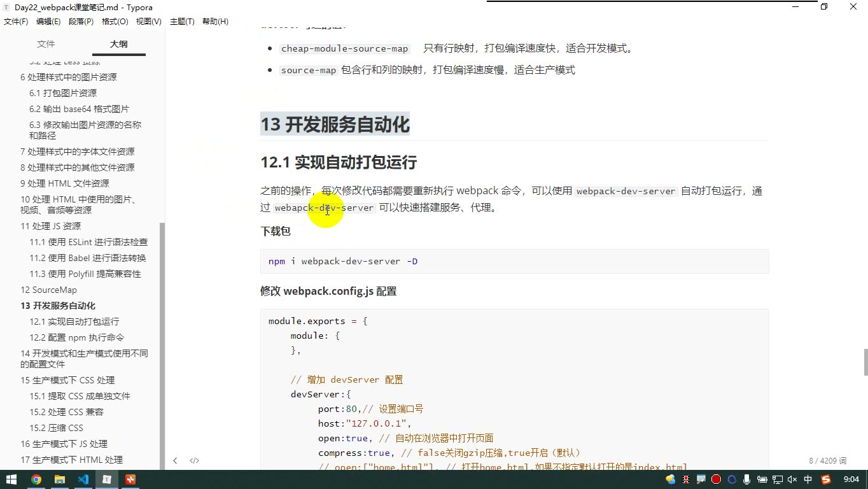Select outline item 11.1 使用 ESLint 进行语法检查

(88, 242)
